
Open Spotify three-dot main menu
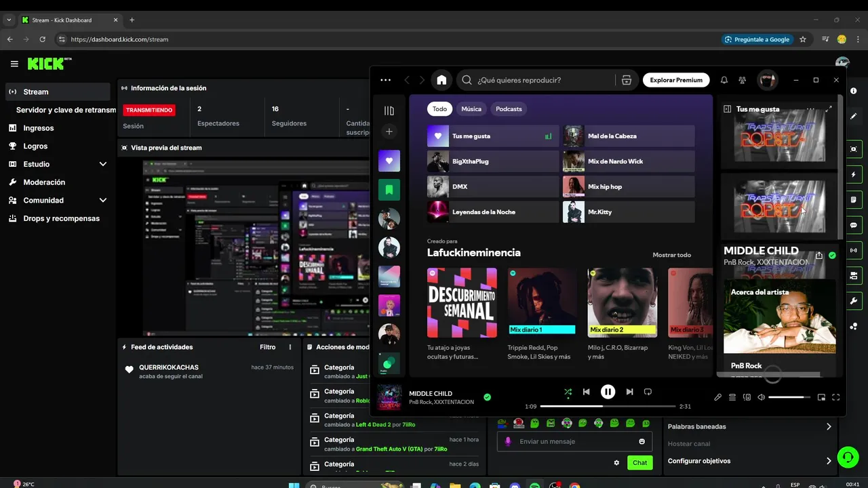[x=385, y=80]
